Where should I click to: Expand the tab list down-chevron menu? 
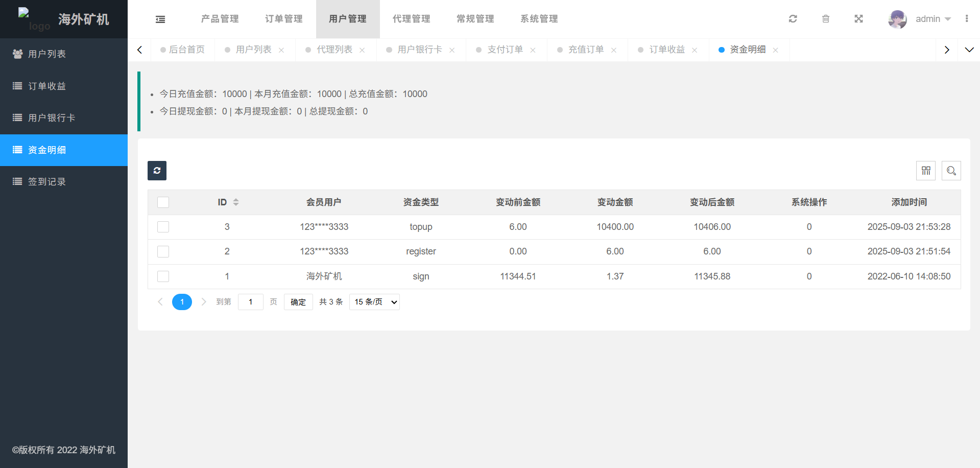(x=969, y=50)
